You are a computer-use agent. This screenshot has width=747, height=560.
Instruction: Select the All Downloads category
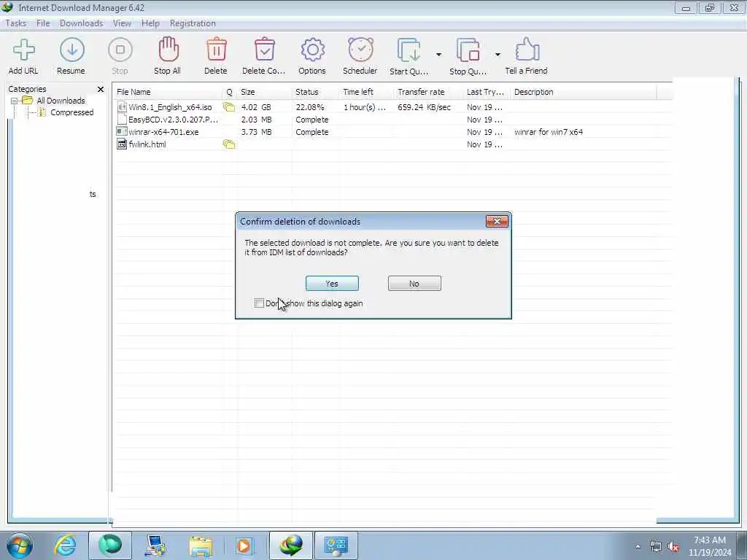click(x=61, y=101)
